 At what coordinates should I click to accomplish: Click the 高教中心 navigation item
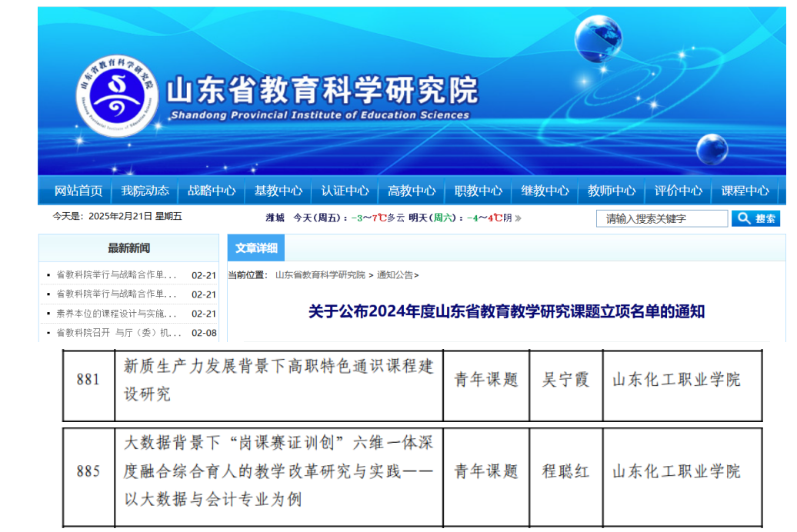[x=412, y=191]
